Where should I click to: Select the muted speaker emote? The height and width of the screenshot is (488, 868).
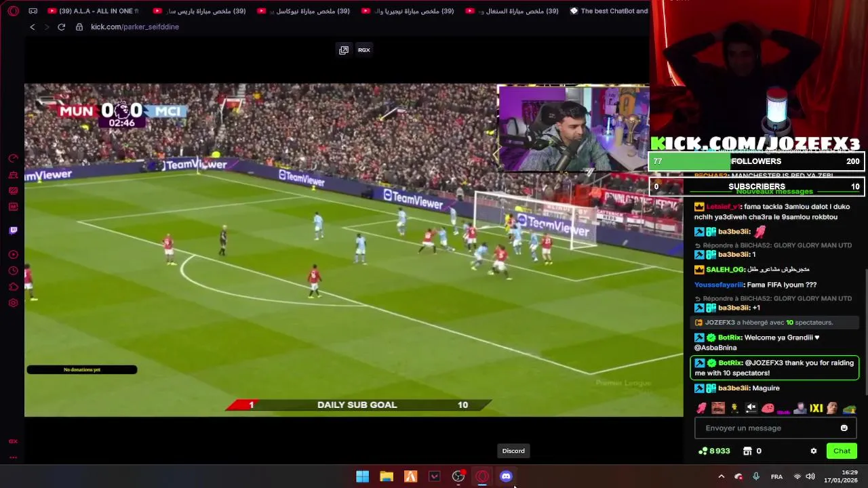(x=751, y=408)
